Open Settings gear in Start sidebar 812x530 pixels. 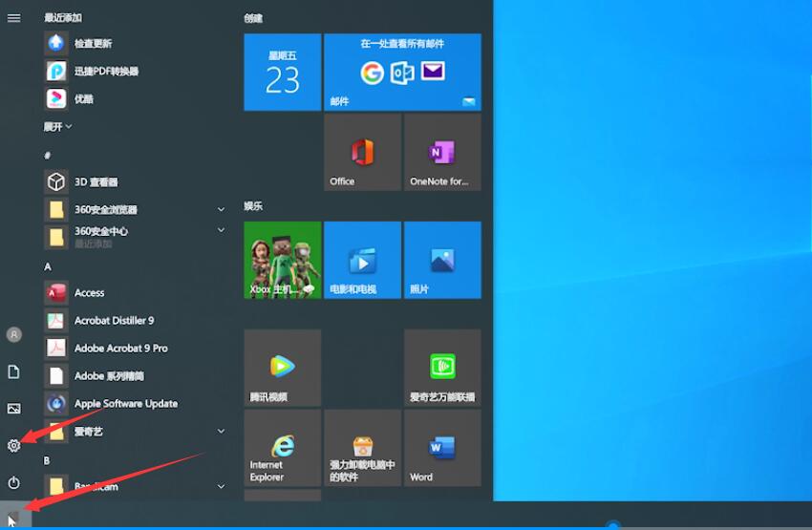click(14, 445)
